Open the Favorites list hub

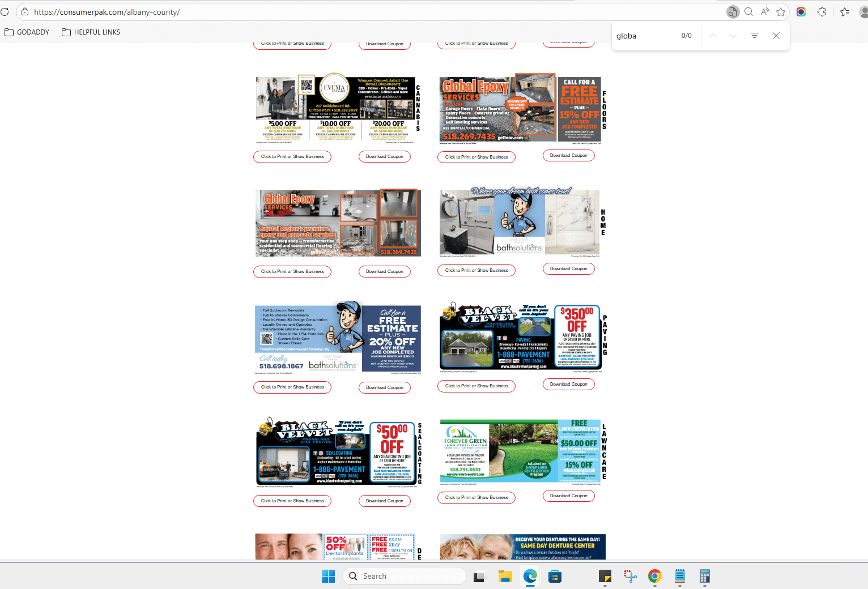[845, 12]
